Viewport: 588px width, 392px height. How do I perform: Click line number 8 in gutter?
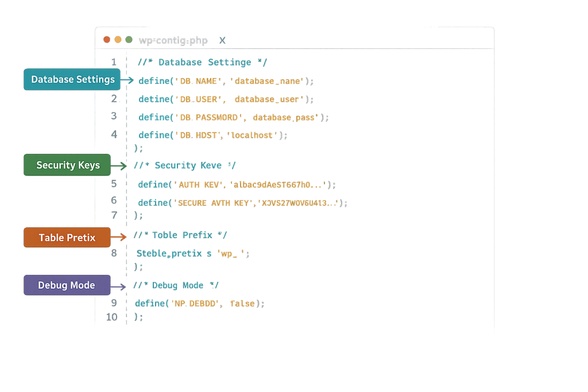click(x=114, y=253)
